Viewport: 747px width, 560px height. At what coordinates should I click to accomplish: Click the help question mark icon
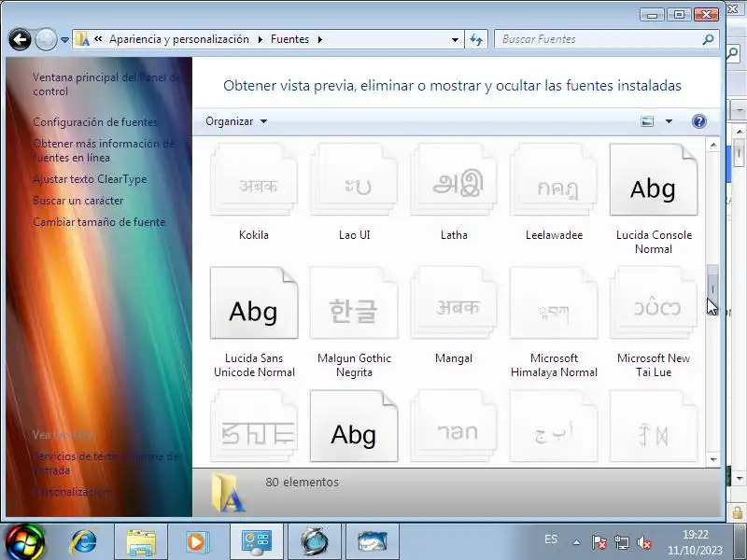click(698, 121)
